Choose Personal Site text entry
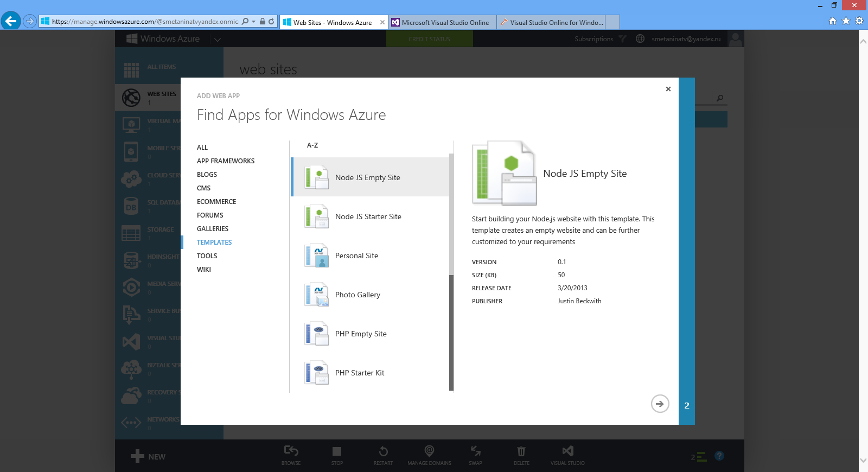This screenshot has width=868, height=472. (356, 256)
